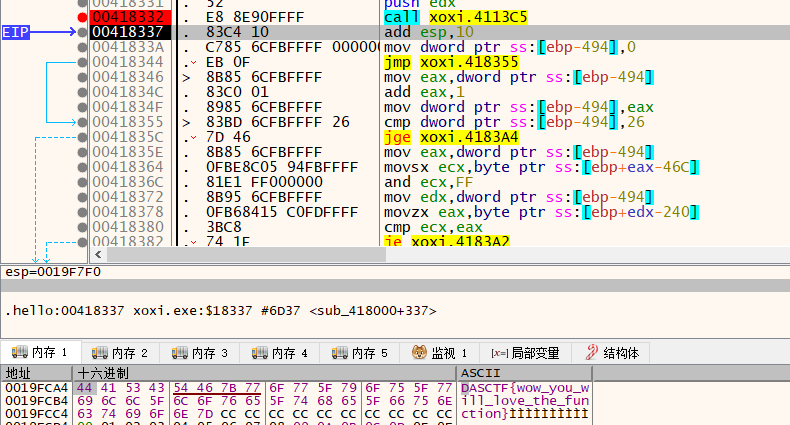The image size is (790, 425).
Task: Toggle breakpoint dot at address 0041834C
Action: 82,92
